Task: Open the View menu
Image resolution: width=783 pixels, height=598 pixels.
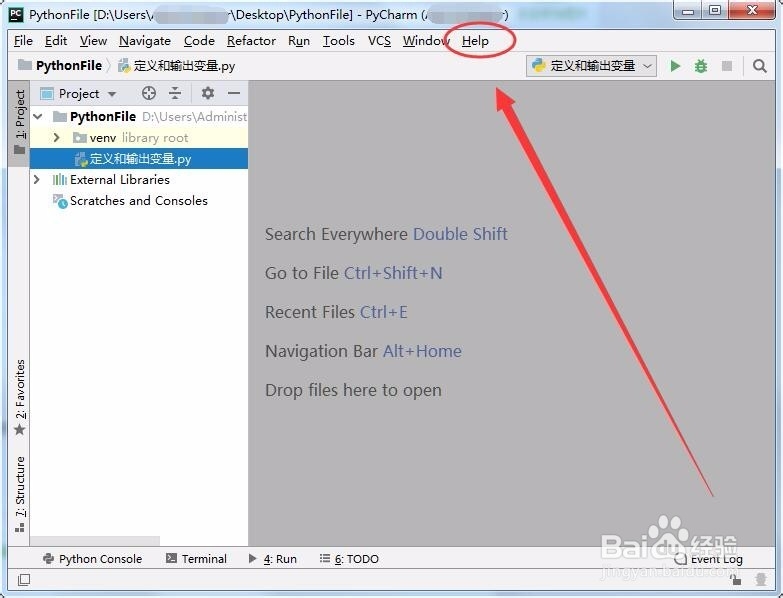Action: [x=93, y=41]
